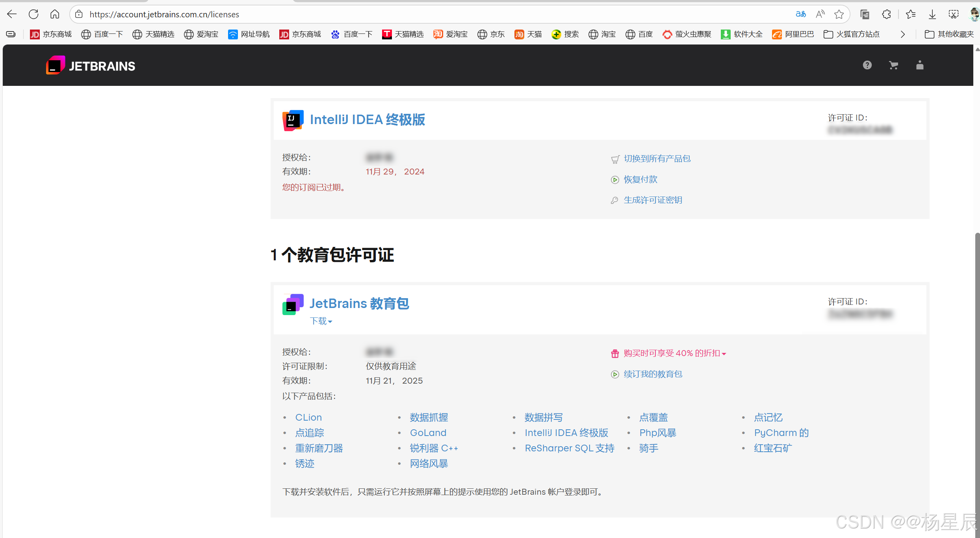Expand more bookmarks chevron
Viewport: 980px width, 538px height.
click(903, 35)
